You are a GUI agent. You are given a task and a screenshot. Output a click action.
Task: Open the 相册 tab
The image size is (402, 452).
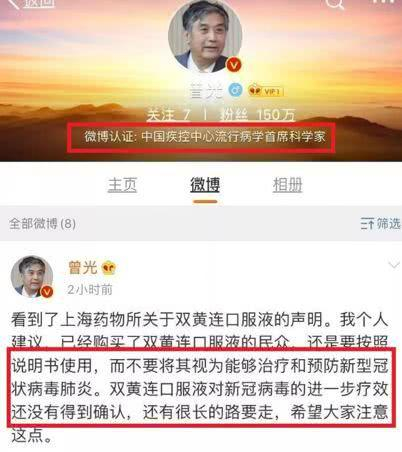point(288,185)
